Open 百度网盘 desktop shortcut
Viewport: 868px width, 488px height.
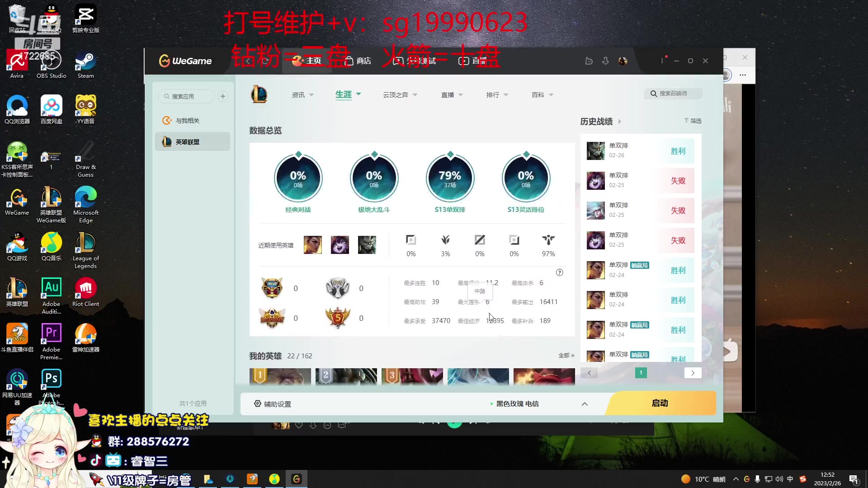click(51, 110)
